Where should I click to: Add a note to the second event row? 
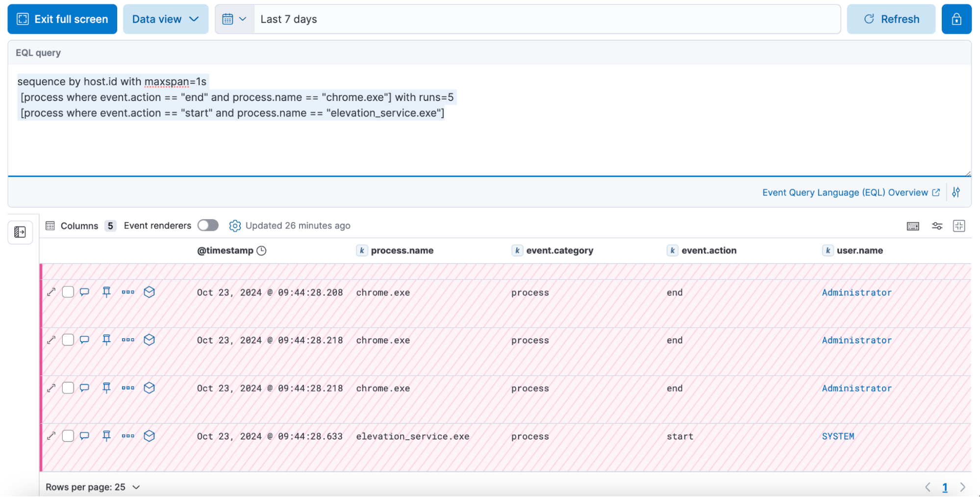pos(84,340)
